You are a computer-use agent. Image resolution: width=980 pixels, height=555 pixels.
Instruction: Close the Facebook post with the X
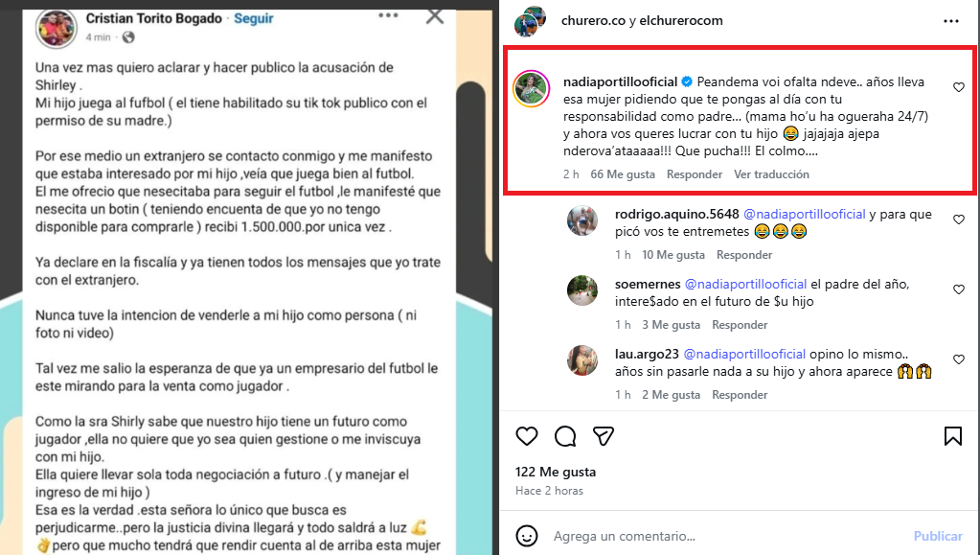435,16
